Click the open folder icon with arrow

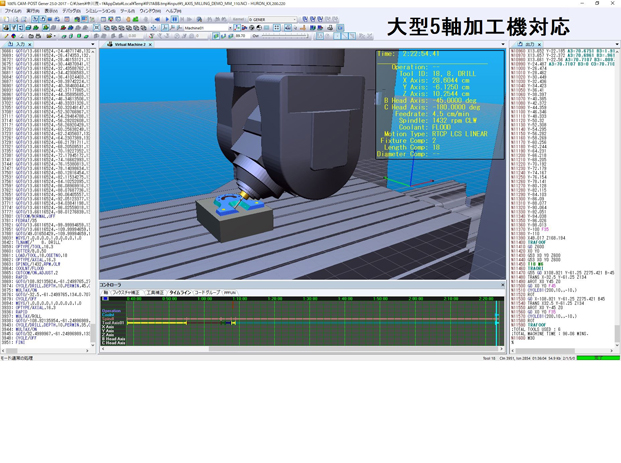click(x=49, y=36)
